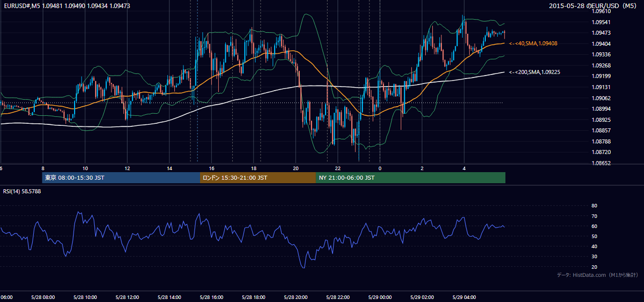Click the 2015-05-28 EUR/USD (M5) chart title
Image resolution: width=644 pixels, height=302 pixels.
593,6
